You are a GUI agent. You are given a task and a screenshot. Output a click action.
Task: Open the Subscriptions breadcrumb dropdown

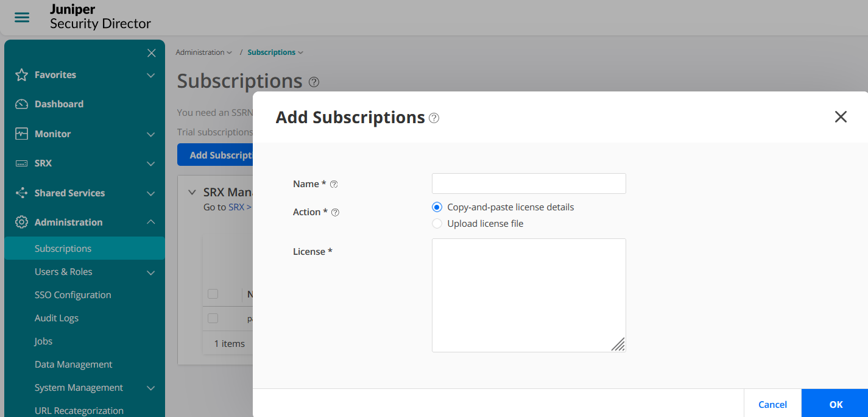pyautogui.click(x=300, y=52)
